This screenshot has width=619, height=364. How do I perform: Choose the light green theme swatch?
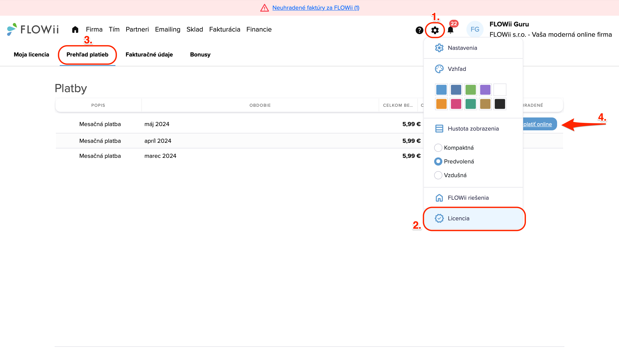[470, 90]
